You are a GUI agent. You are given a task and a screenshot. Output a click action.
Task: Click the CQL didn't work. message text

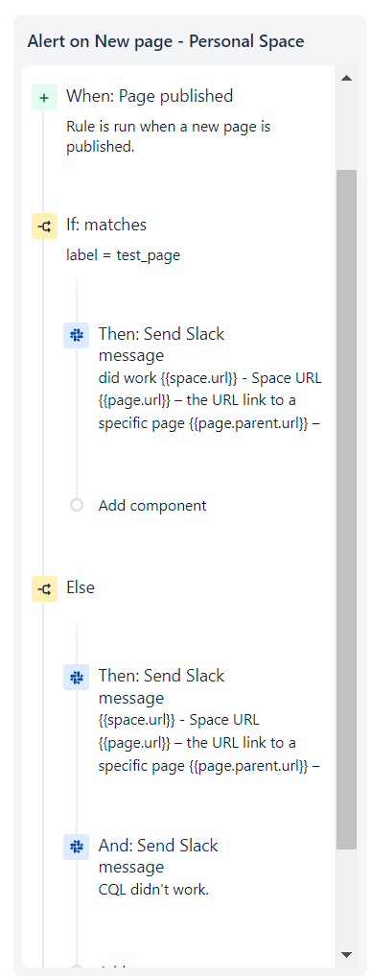153,889
